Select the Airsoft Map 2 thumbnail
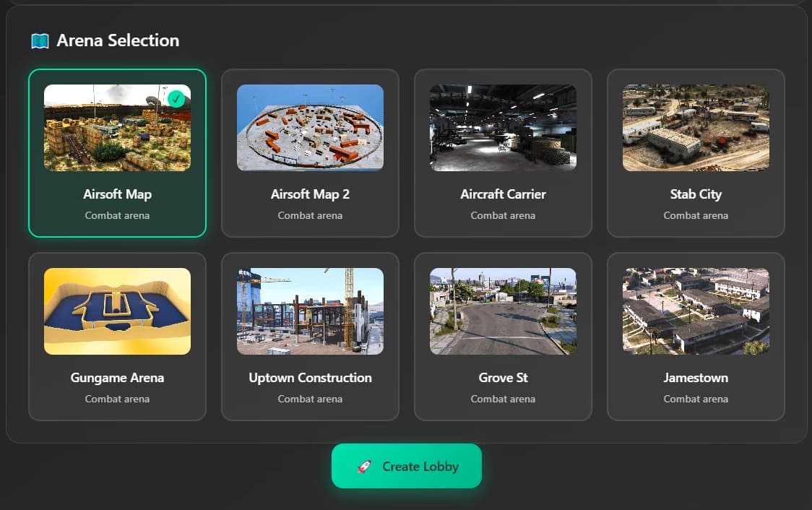This screenshot has width=812, height=510. [x=310, y=128]
